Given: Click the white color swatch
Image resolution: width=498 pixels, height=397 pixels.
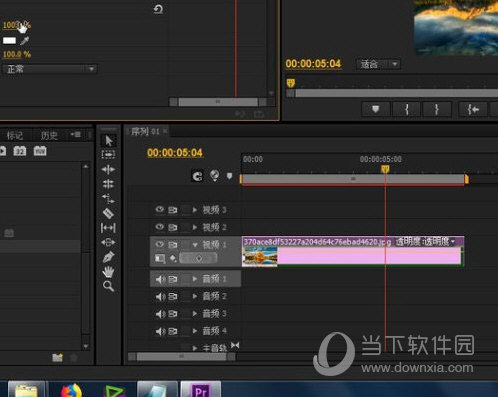Looking at the screenshot, I should click(9, 41).
